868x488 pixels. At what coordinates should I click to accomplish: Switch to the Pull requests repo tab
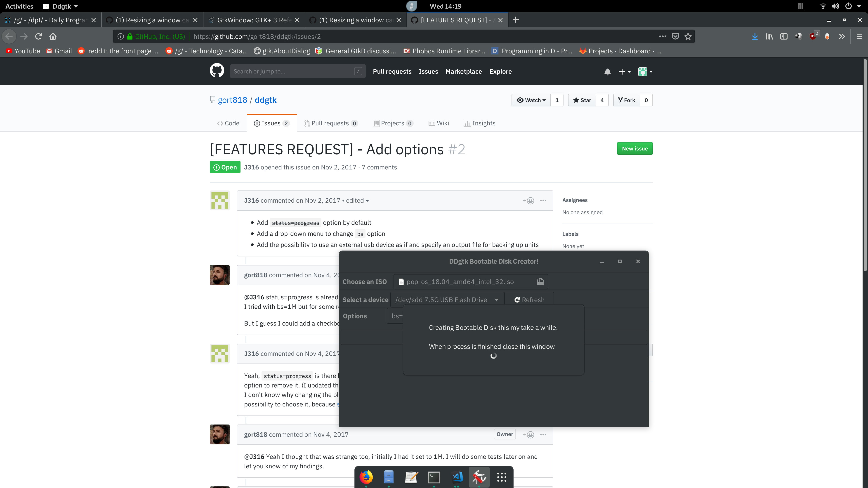click(x=330, y=123)
